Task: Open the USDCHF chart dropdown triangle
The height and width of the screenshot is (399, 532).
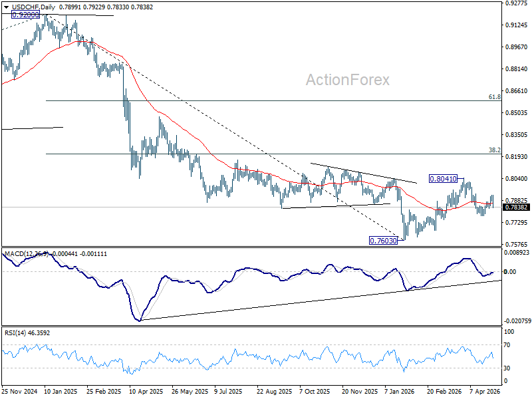Action: [x=6, y=7]
